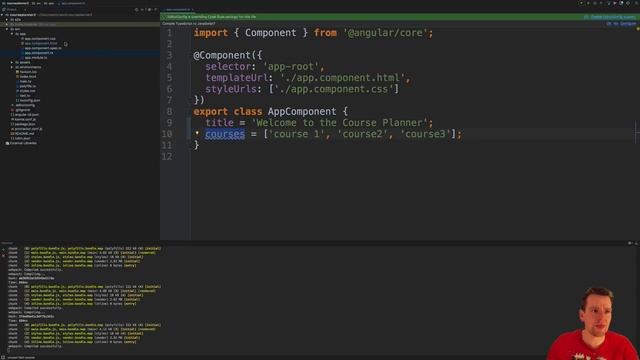Select the highlighted app.component.ts file
This screenshot has height=360, width=640.
coord(39,53)
